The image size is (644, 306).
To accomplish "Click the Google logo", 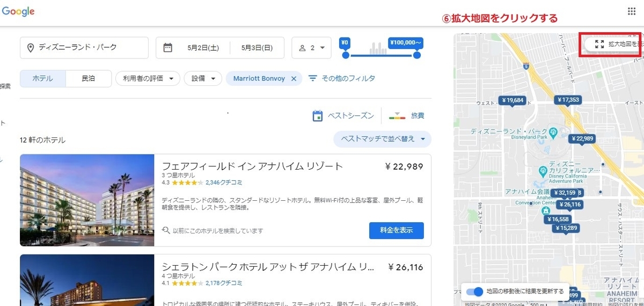I will point(18,11).
